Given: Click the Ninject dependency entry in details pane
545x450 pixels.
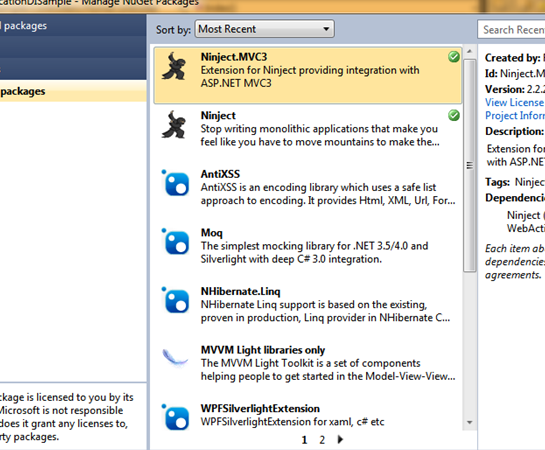Looking at the screenshot, I should point(526,215).
